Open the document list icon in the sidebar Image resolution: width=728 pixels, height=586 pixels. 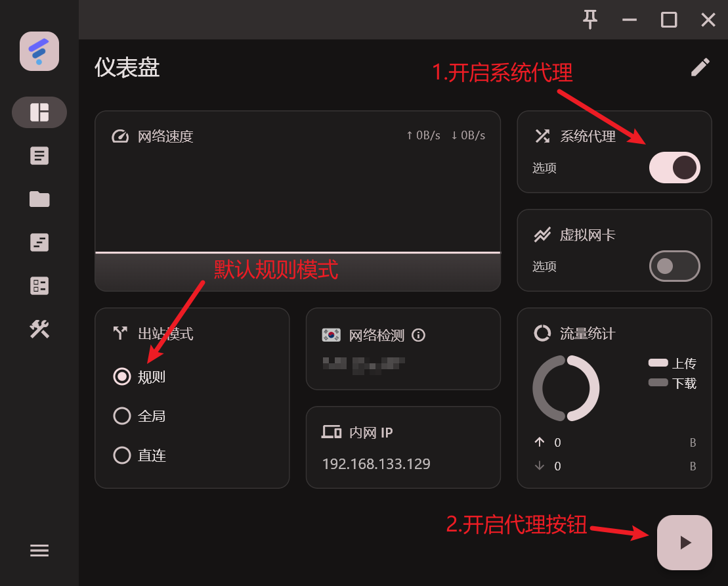coord(39,156)
